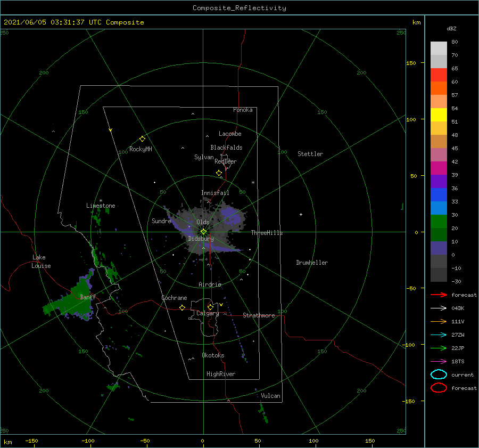Click the Strathmore label
Viewport: 479px width, 448px height.
tap(259, 315)
